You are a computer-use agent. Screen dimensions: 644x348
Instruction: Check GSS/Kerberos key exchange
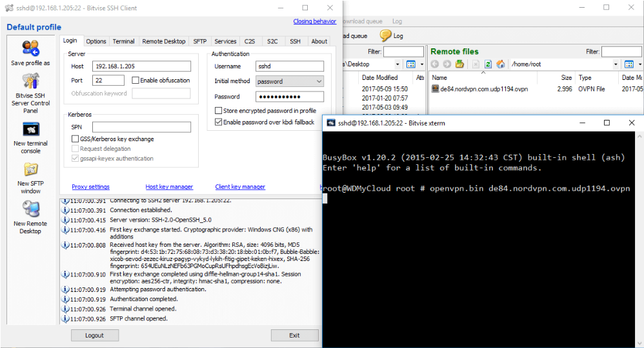click(75, 139)
